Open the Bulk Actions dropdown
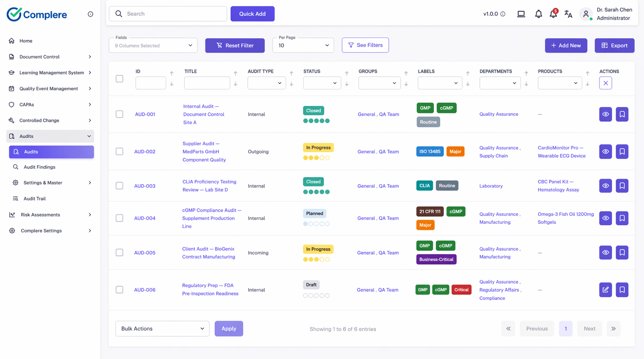The image size is (644, 359). [162, 329]
